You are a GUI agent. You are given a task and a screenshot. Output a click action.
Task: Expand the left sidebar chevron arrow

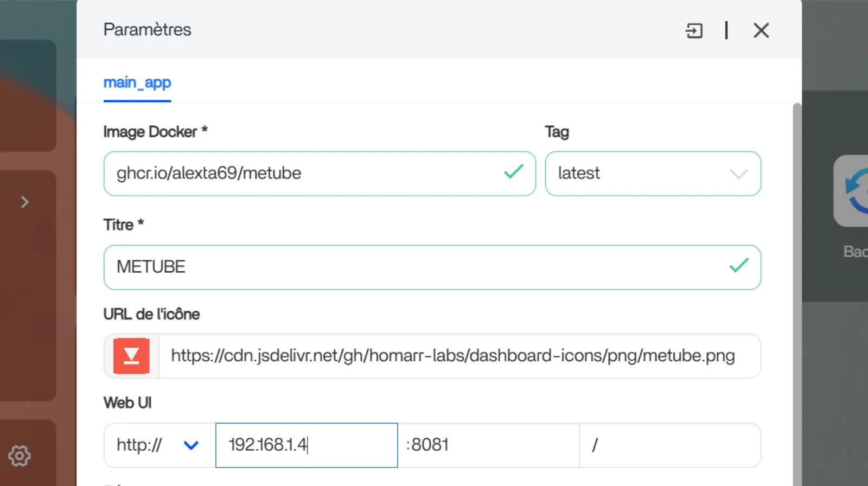pos(24,202)
